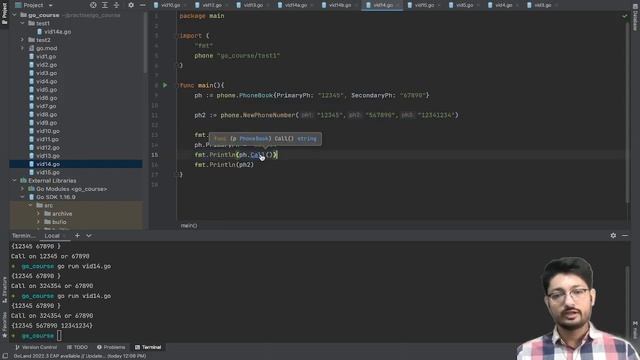
Task: Collapse External Libraries node
Action: [x=15, y=180]
